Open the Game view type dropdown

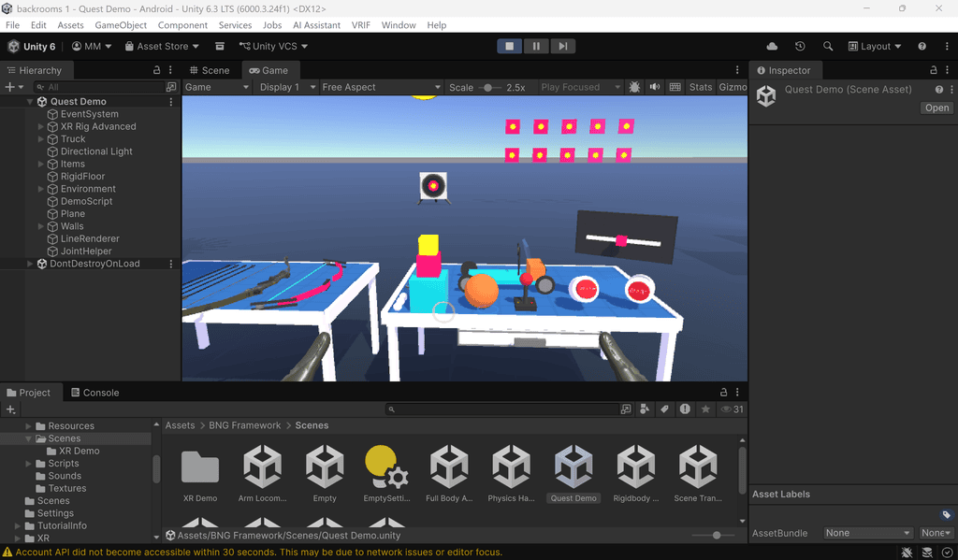pyautogui.click(x=217, y=87)
